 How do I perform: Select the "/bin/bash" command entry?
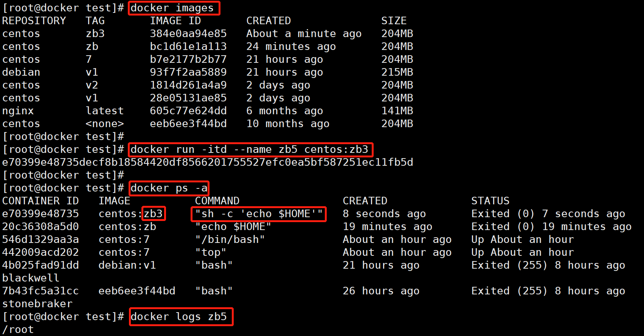point(230,240)
